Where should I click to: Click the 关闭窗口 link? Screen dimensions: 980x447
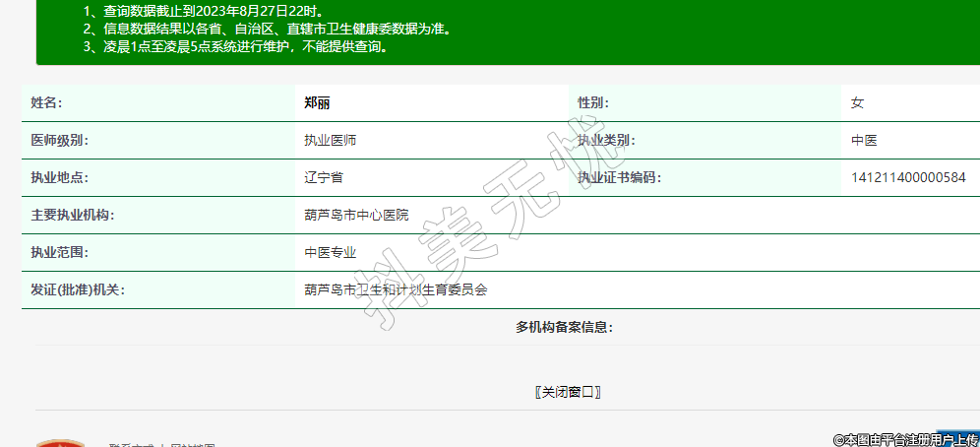coord(568,392)
